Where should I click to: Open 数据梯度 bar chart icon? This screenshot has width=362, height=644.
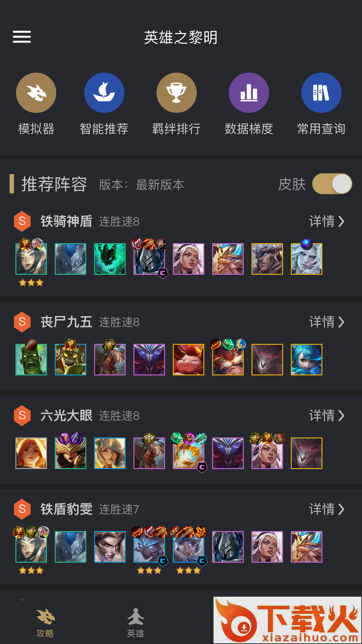coord(249,93)
